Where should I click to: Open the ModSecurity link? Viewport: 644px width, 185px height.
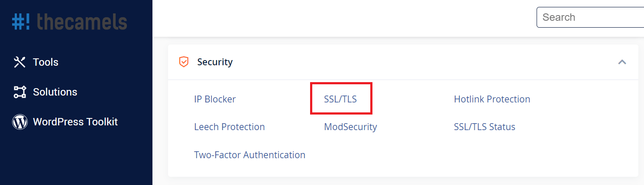tap(350, 127)
